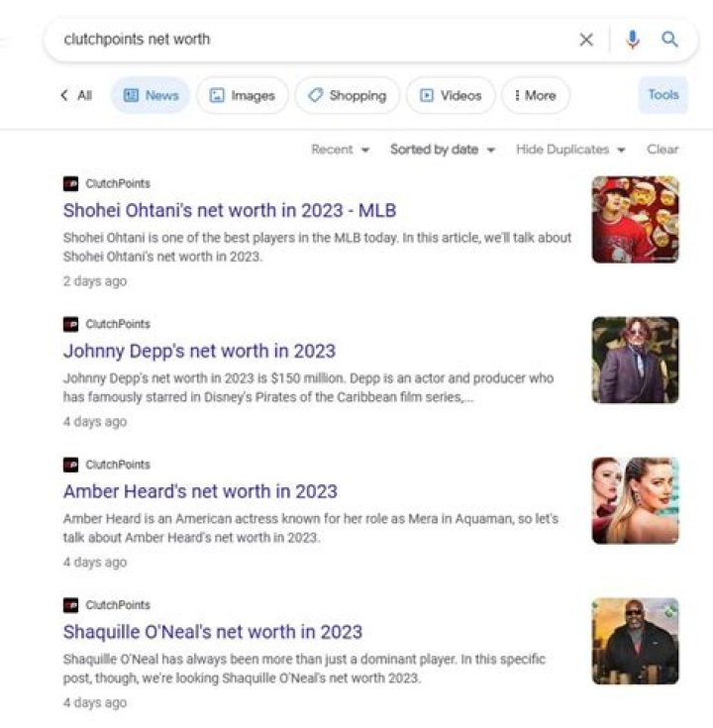Open the Shopping tab
The height and width of the screenshot is (728, 713).
(348, 96)
